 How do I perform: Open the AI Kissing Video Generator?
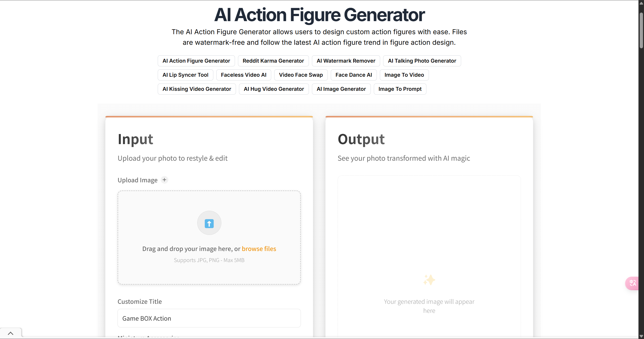pos(197,89)
